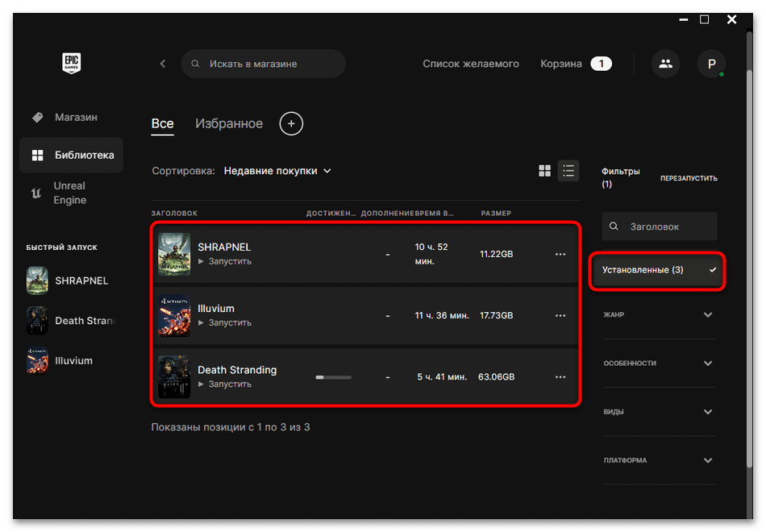Click the cart count badge 1

(601, 64)
